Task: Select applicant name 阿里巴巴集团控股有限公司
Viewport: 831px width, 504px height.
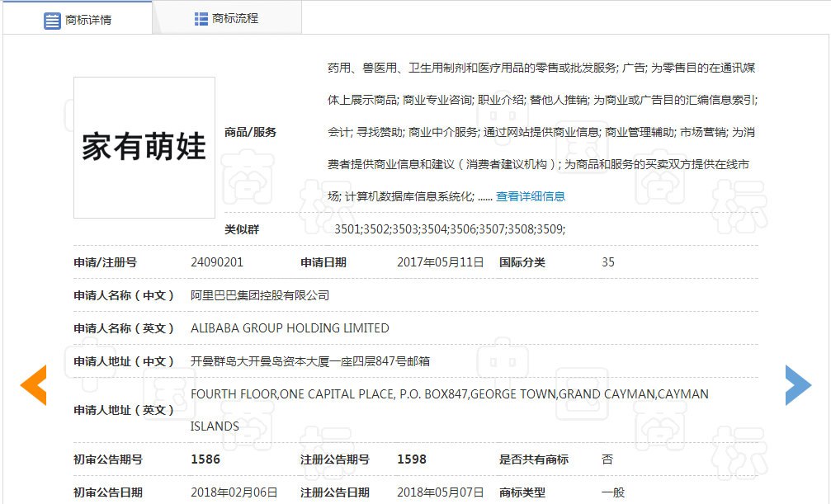Action: 260,295
